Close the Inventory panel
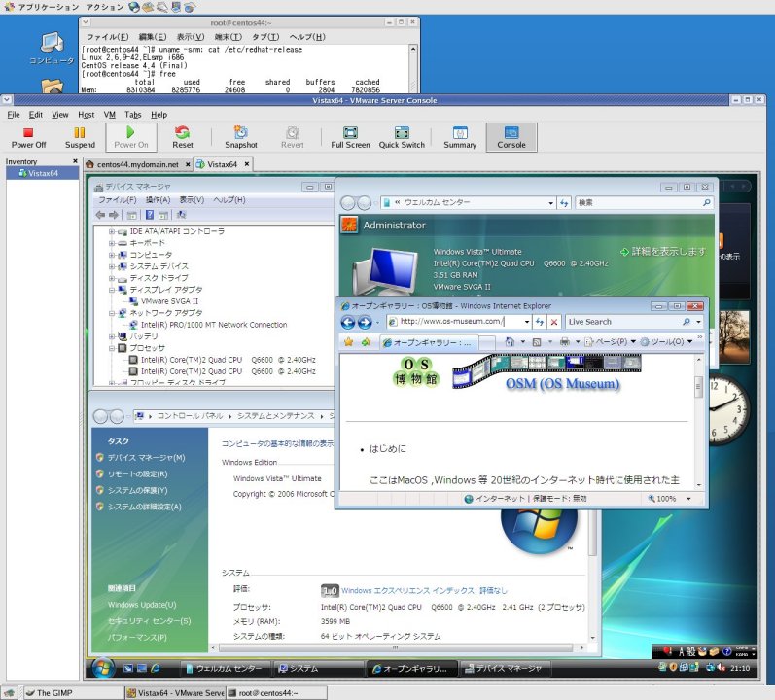The height and width of the screenshot is (700, 775). point(75,161)
